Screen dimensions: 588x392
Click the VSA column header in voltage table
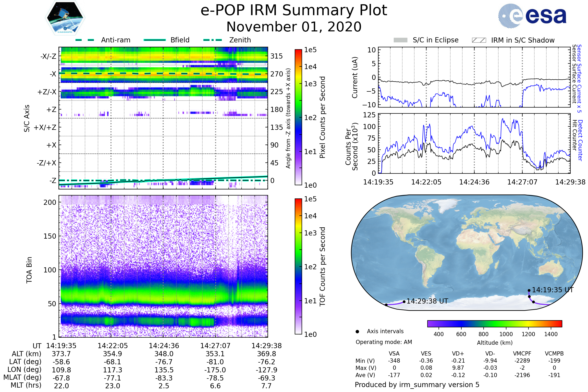pyautogui.click(x=394, y=354)
